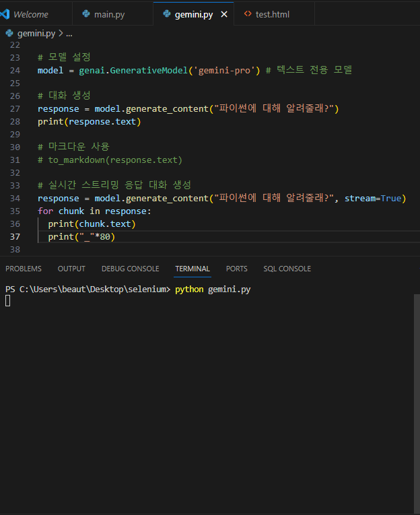Click the HTML icon on test.html tab

point(248,13)
